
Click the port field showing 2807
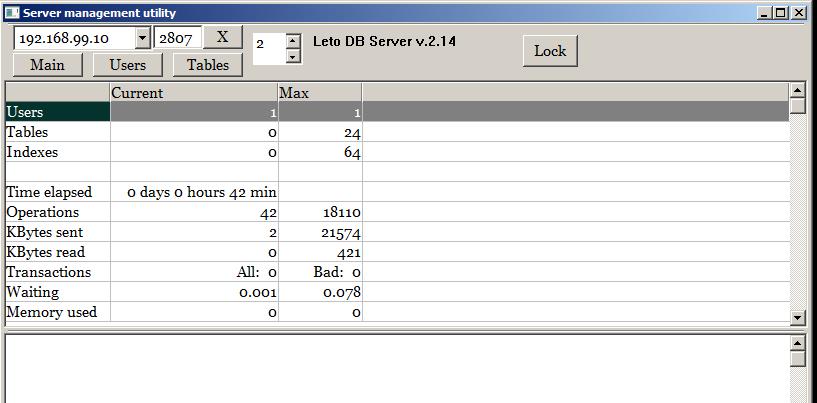coord(178,38)
